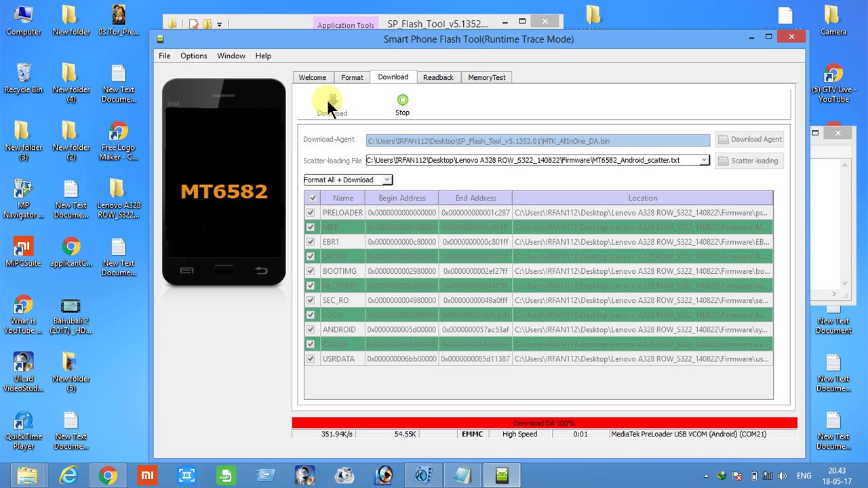Uncheck the UBOOT partition checkbox
Screen dimensions: 868x488
311,256
